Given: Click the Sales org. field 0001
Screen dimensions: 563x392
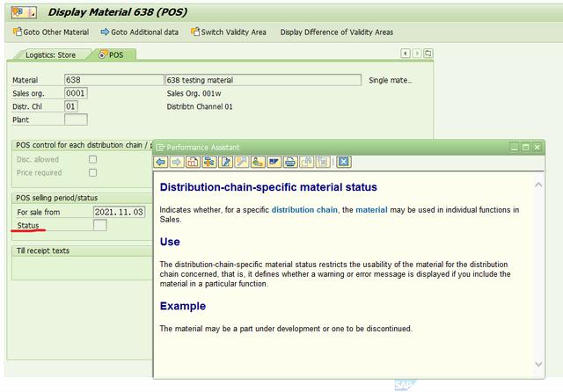Looking at the screenshot, I should (x=76, y=93).
